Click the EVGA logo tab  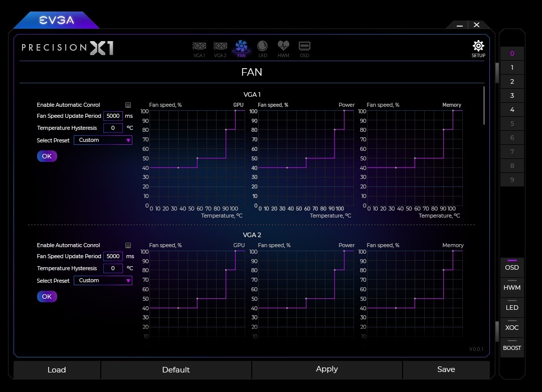coord(56,20)
